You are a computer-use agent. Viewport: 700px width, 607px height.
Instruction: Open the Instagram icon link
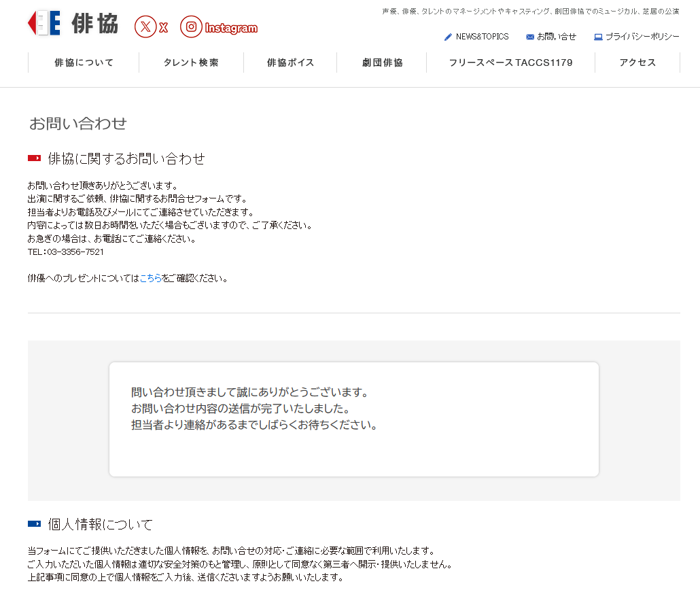(x=219, y=27)
